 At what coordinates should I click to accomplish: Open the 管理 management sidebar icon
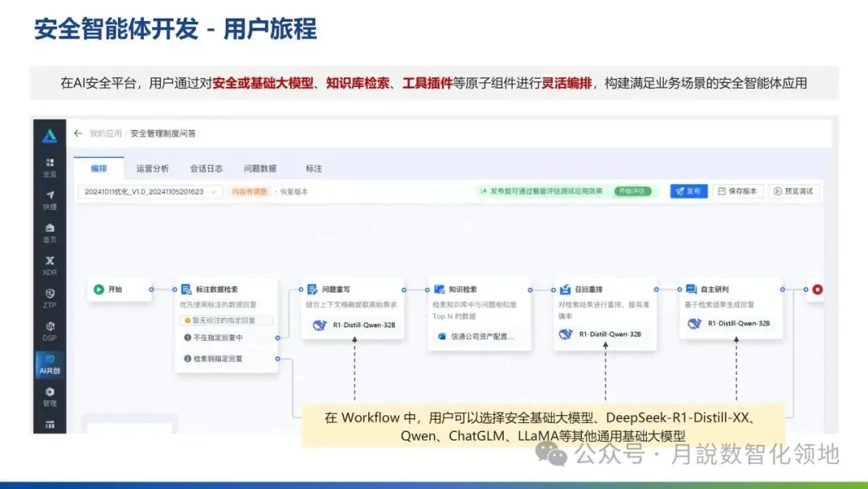50,397
